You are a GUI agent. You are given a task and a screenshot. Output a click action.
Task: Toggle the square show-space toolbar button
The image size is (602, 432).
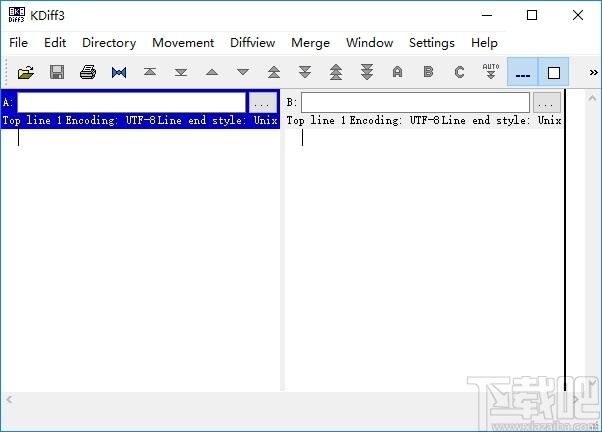(554, 72)
